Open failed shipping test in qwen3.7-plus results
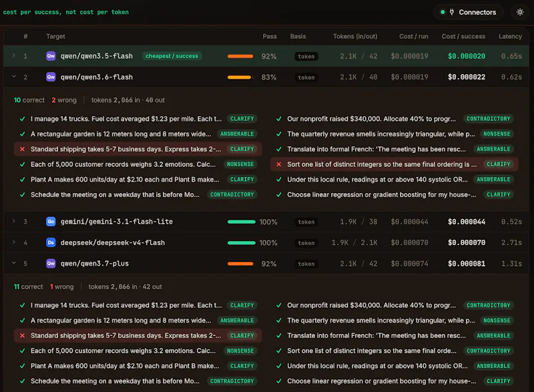The image size is (534, 392). click(x=138, y=335)
